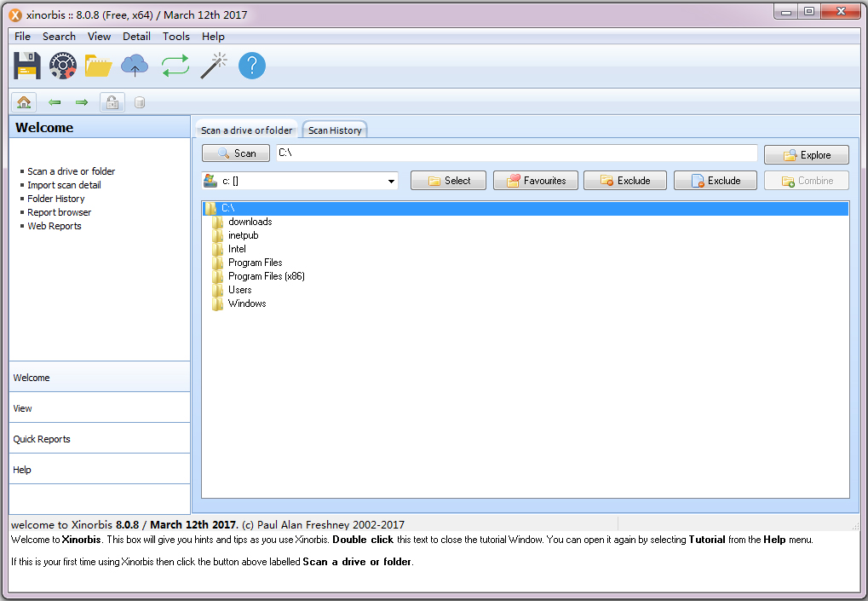The height and width of the screenshot is (601, 868).
Task: Select the inetpub folder
Action: pyautogui.click(x=243, y=236)
